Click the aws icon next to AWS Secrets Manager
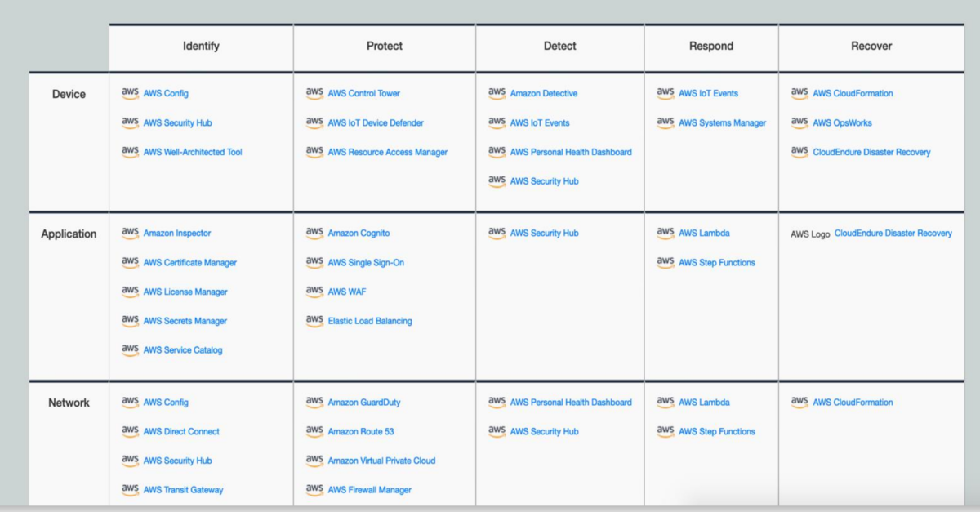980x512 pixels. pos(130,321)
